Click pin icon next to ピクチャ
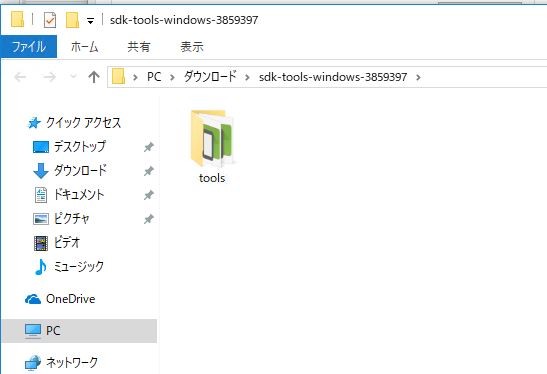Viewport: 547px width, 374px height. tap(149, 219)
